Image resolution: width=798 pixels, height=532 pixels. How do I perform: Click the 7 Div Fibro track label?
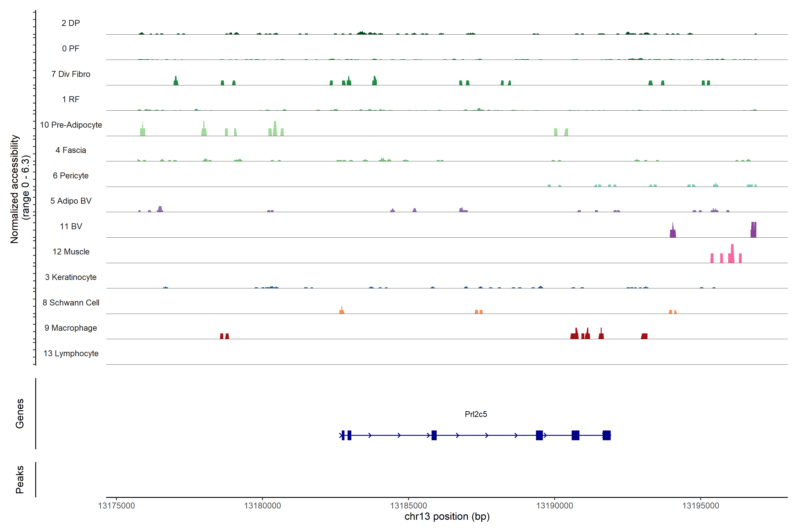point(71,74)
